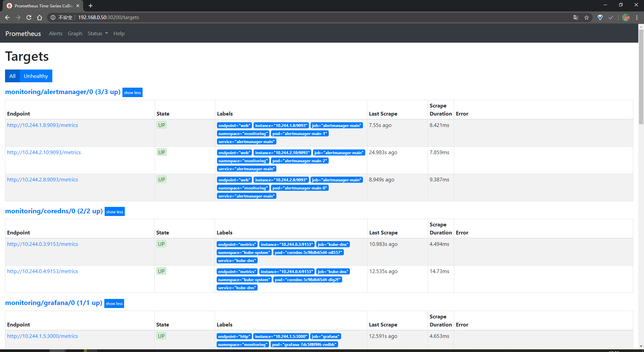Click the UP badge for 10.244.0.4:9153
The image size is (644, 352).
[161, 271]
